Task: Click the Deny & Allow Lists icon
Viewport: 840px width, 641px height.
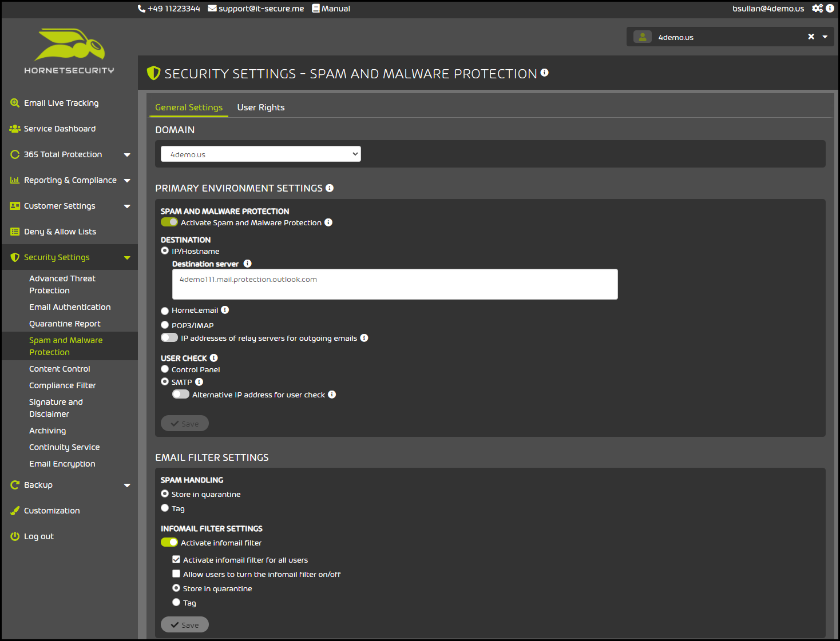Action: point(15,232)
